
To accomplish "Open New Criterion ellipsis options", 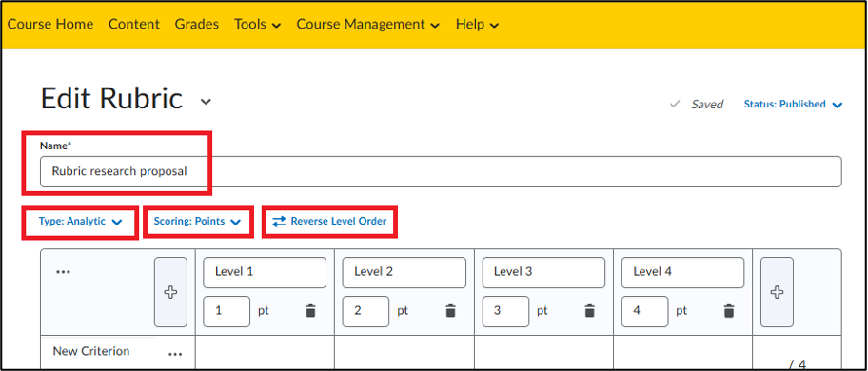I will coord(175,355).
